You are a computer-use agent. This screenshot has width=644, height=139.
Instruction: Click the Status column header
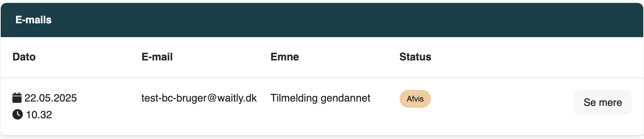[x=415, y=57]
